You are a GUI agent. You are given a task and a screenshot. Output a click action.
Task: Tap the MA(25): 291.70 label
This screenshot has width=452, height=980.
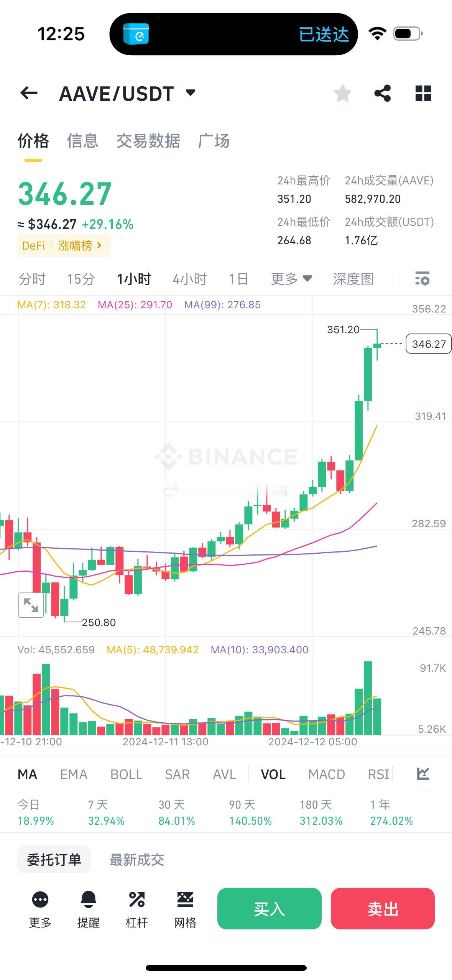pyautogui.click(x=135, y=305)
